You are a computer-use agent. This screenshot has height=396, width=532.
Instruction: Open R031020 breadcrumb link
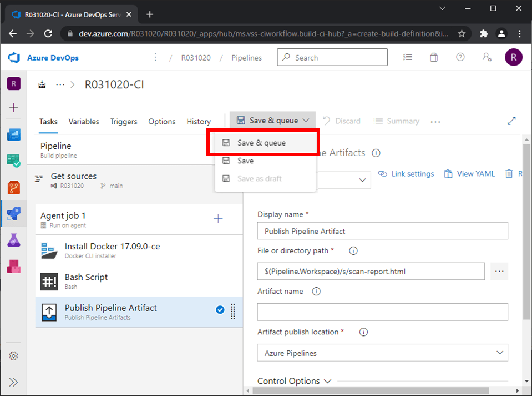point(196,58)
